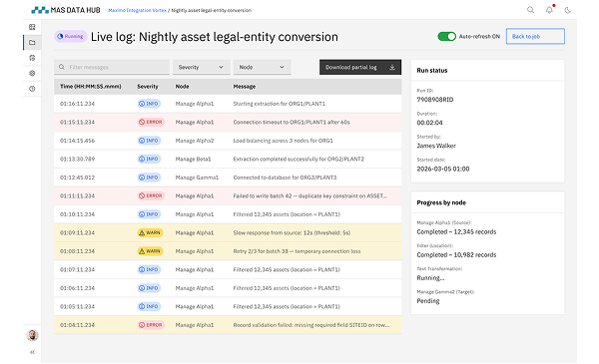The image size is (599, 364).
Task: Click INFO badge at 01:16:11.234
Action: [x=149, y=104]
